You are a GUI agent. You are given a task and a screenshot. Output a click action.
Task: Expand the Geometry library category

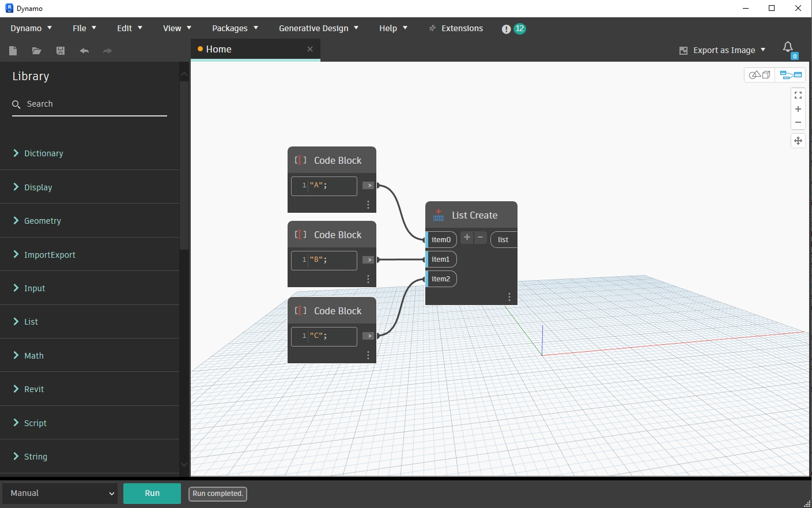42,220
